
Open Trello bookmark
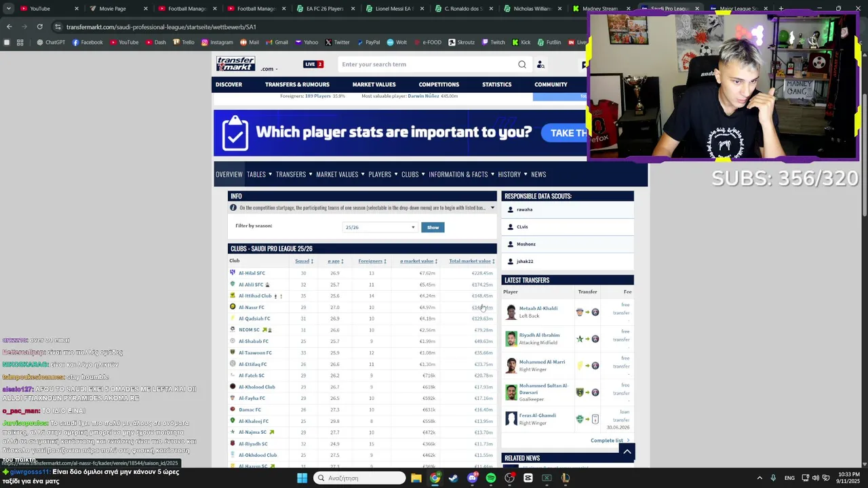point(183,42)
